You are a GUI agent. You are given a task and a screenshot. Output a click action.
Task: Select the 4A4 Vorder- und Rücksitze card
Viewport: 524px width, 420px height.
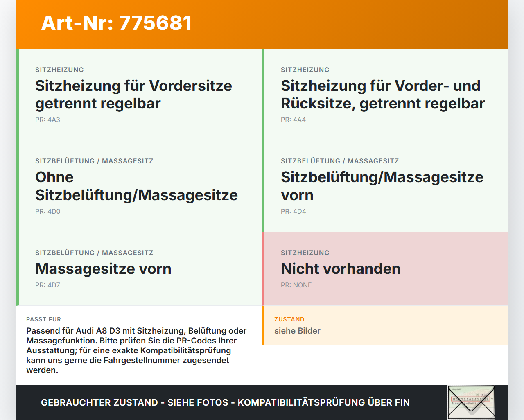pyautogui.click(x=385, y=95)
